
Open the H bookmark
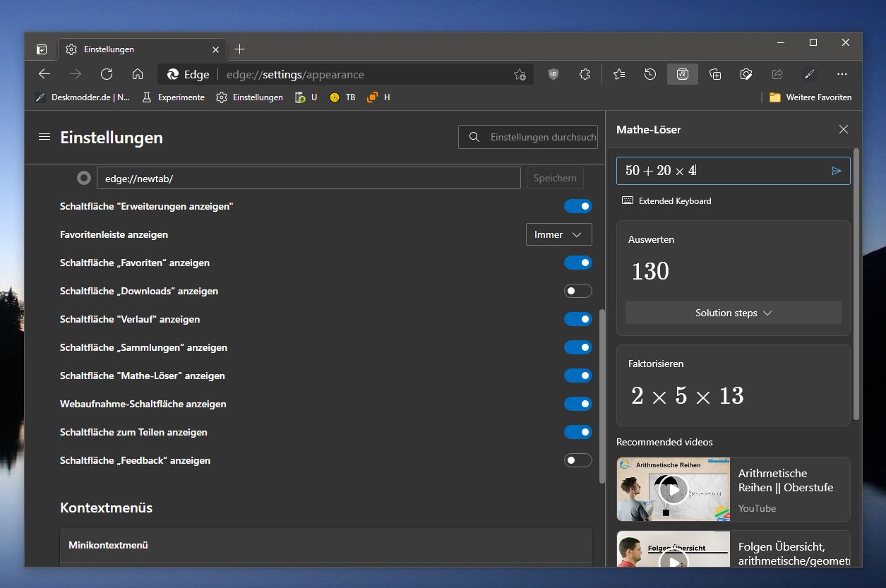pyautogui.click(x=379, y=97)
